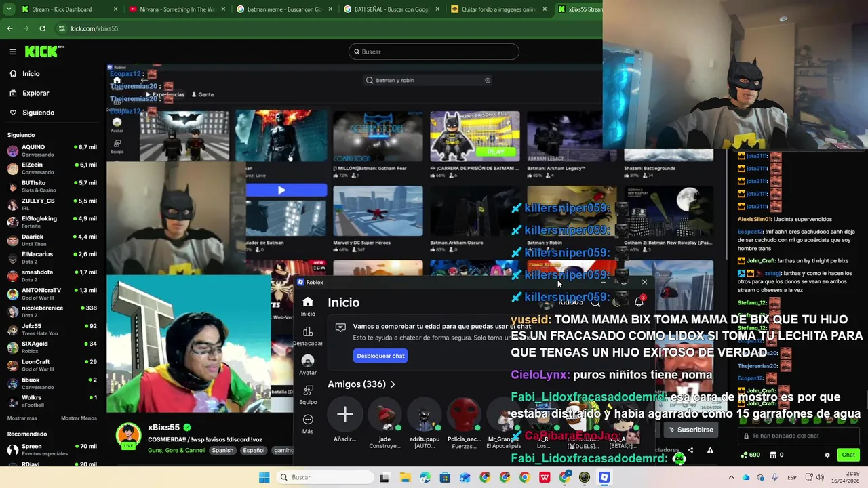
Task: Open Avatar in Roblox sidebar
Action: click(308, 365)
